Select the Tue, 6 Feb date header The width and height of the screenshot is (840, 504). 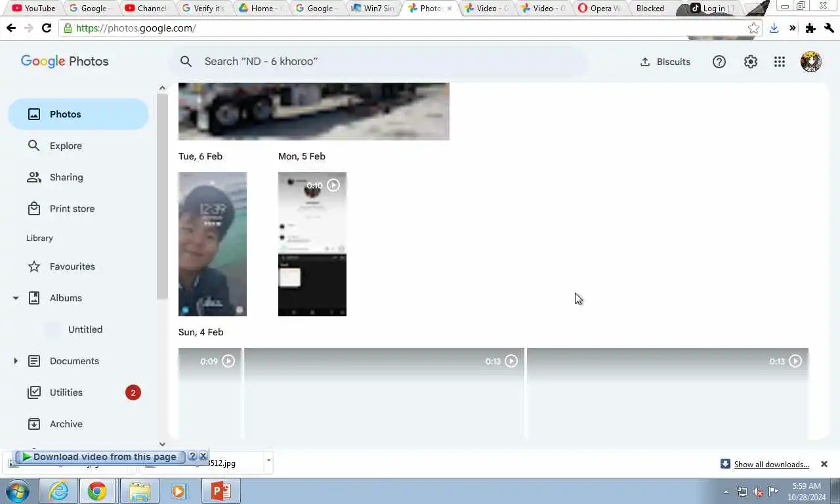(200, 156)
